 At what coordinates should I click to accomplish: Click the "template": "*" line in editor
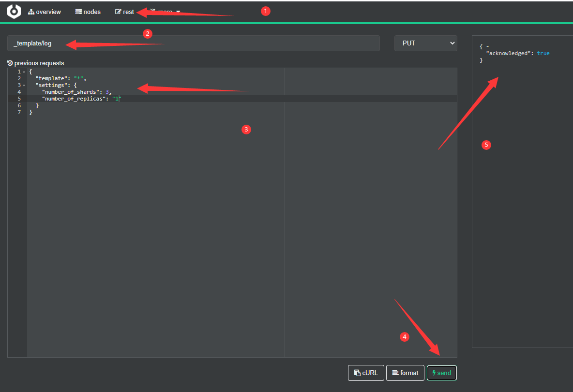click(x=60, y=78)
